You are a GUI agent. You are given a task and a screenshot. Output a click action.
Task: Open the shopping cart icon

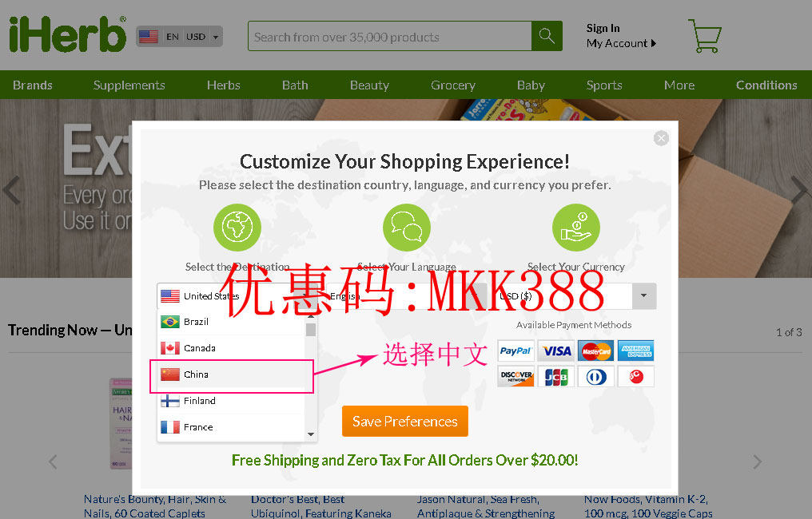pyautogui.click(x=705, y=36)
